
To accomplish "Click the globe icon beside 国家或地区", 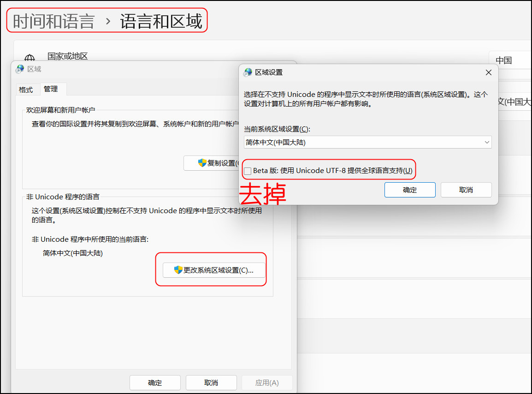I will point(30,58).
